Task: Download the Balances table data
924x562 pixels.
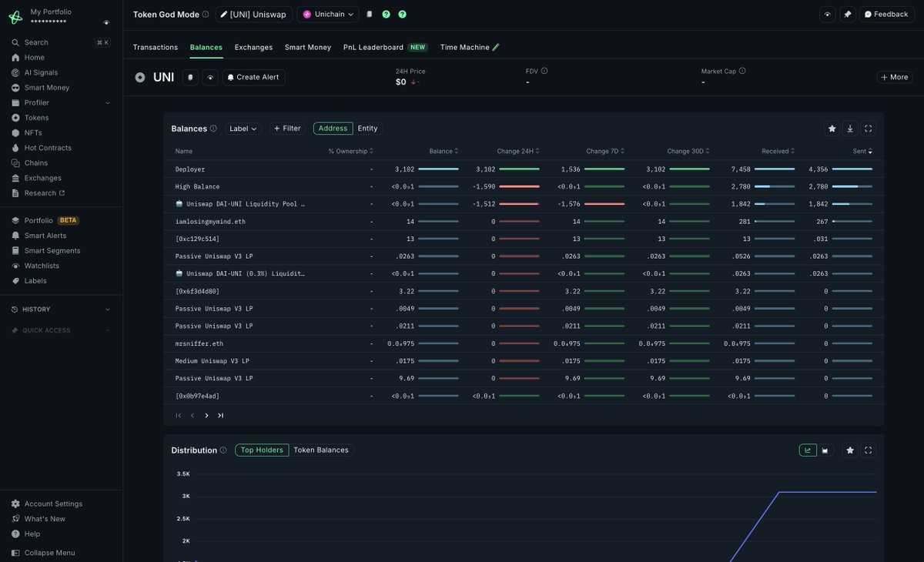Action: (850, 129)
